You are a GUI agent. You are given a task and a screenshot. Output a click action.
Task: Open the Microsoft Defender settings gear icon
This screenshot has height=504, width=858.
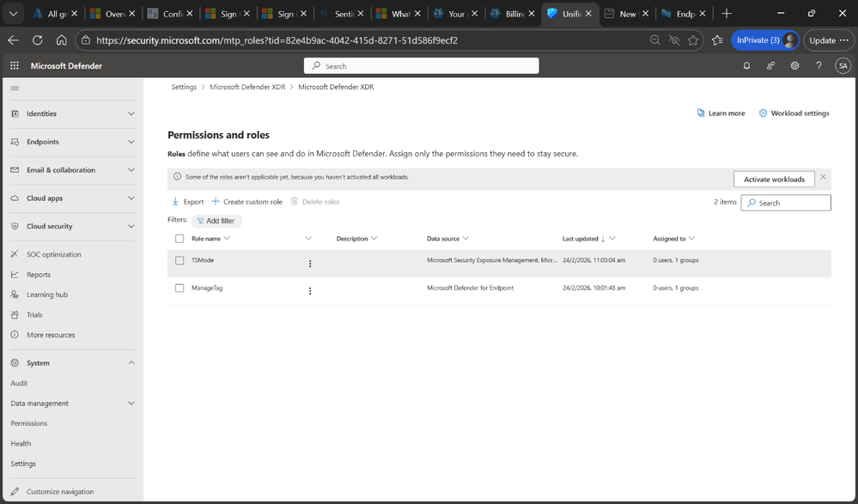tap(794, 65)
